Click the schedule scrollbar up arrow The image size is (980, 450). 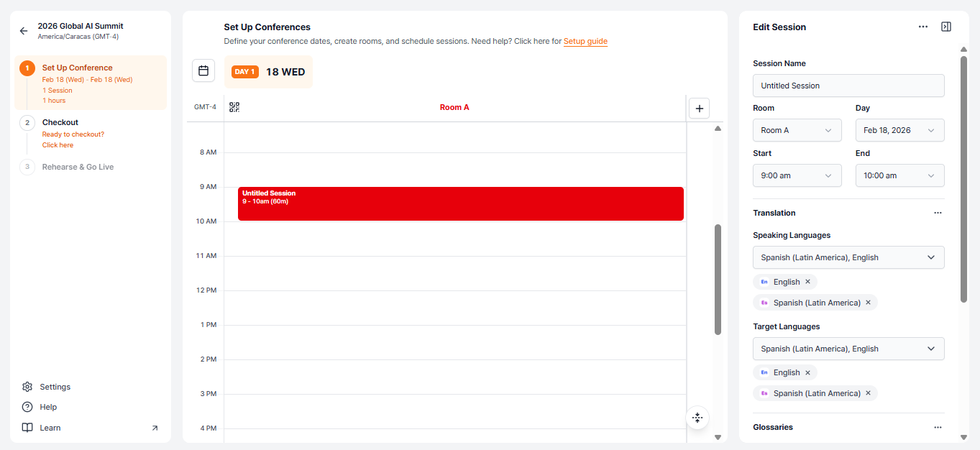[x=718, y=129]
